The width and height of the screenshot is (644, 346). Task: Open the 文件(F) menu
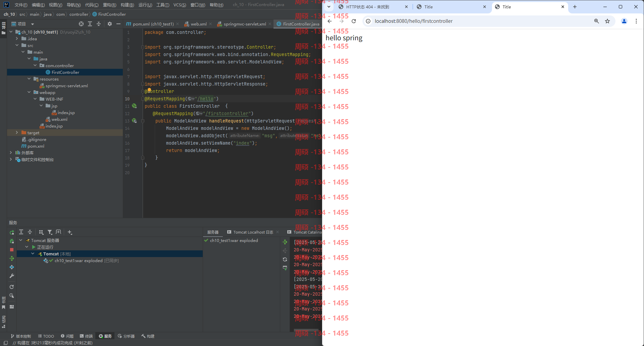click(21, 5)
